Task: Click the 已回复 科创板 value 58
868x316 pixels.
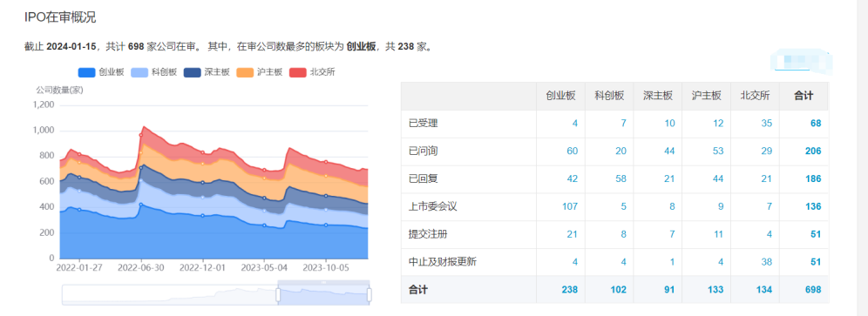Action: point(621,178)
